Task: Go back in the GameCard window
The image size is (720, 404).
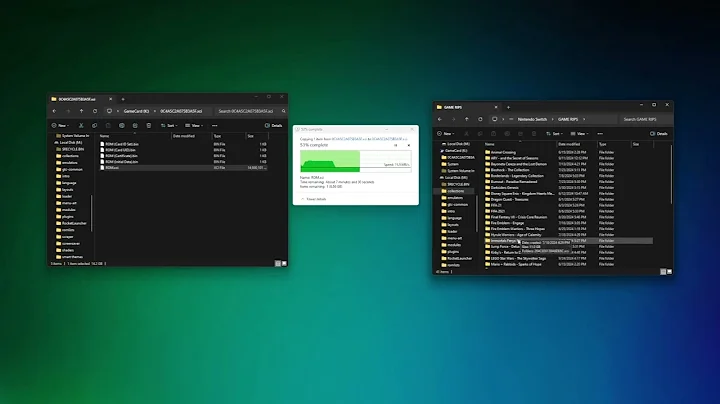Action: pos(54,111)
